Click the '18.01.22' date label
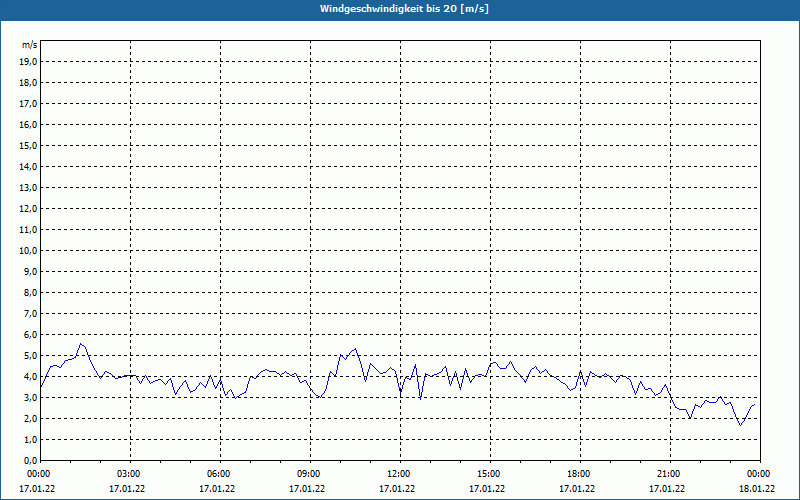 [x=757, y=489]
